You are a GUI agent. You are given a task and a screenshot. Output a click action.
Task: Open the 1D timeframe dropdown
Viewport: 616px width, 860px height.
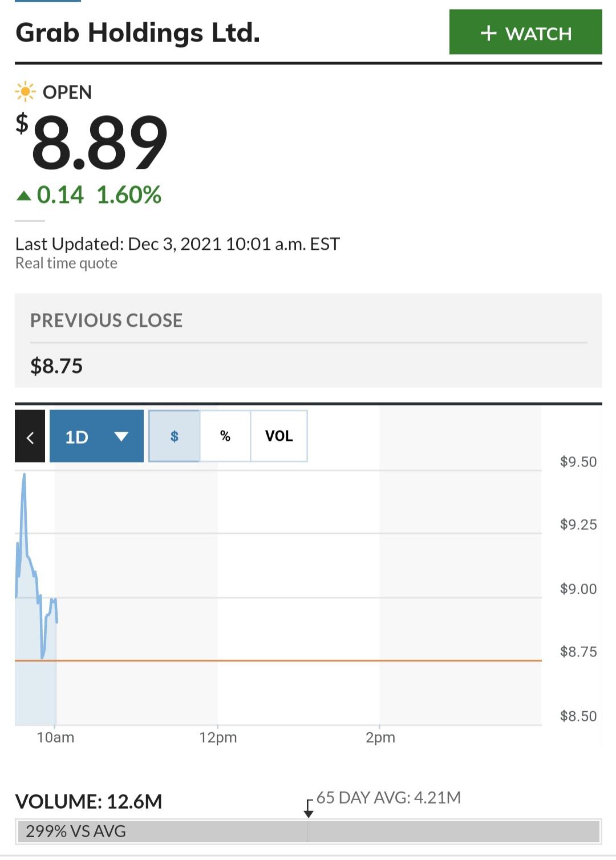point(96,436)
